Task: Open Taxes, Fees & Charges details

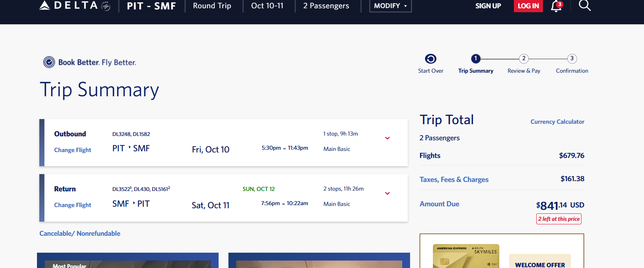Action: 454,180
